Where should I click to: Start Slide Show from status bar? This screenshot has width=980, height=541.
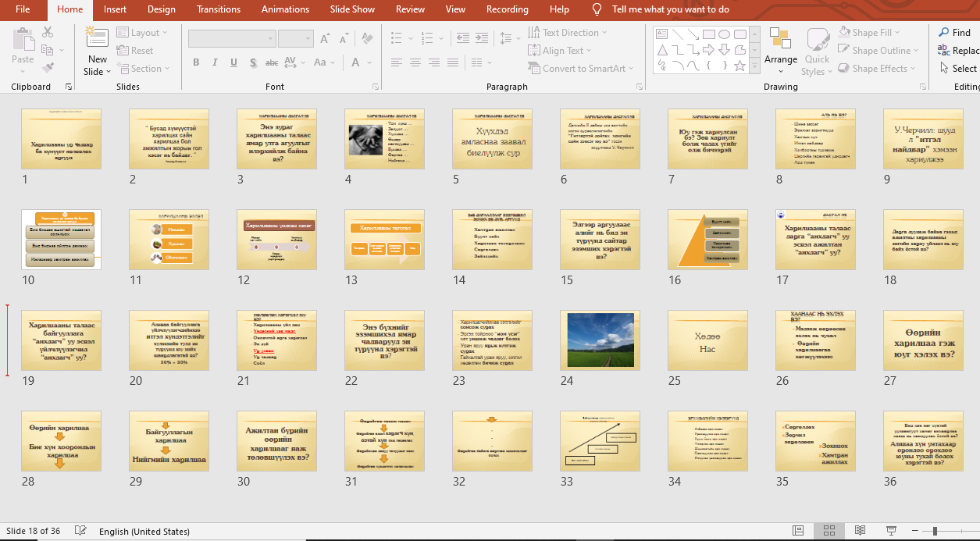[890, 531]
